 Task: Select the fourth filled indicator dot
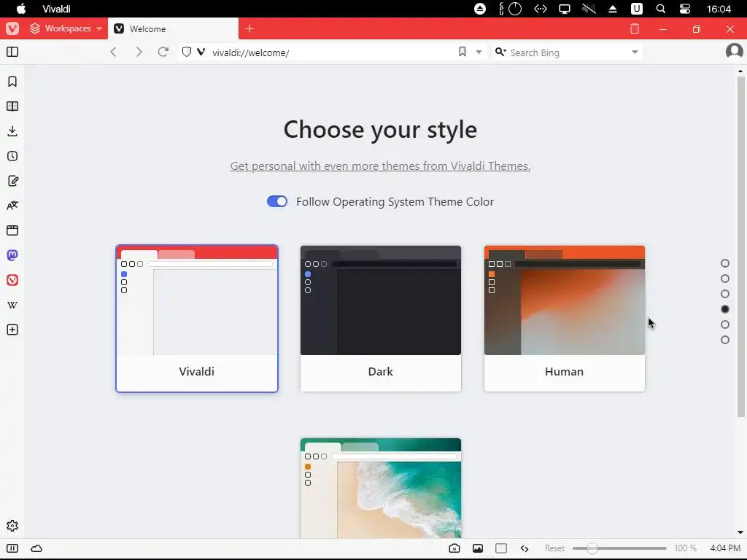pyautogui.click(x=725, y=309)
